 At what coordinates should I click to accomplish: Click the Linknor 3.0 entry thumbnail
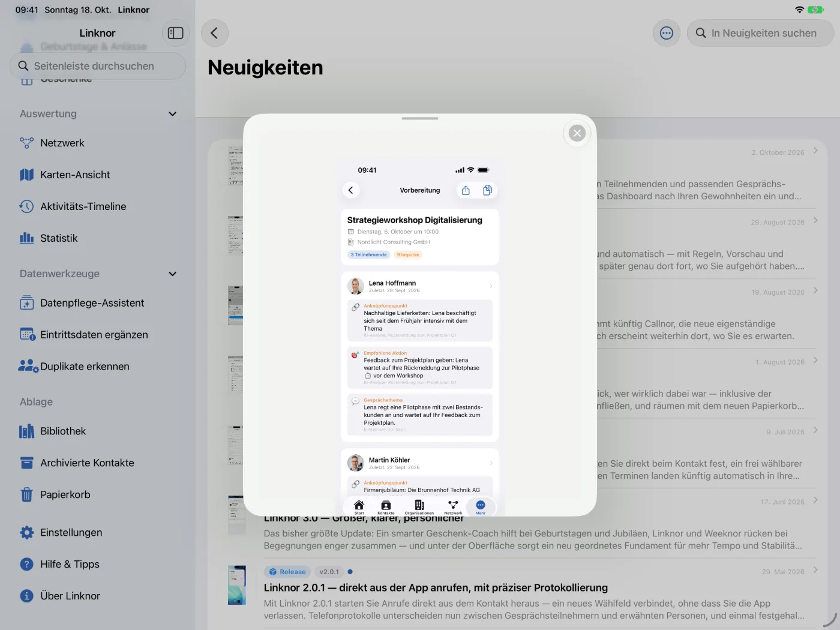click(x=237, y=515)
